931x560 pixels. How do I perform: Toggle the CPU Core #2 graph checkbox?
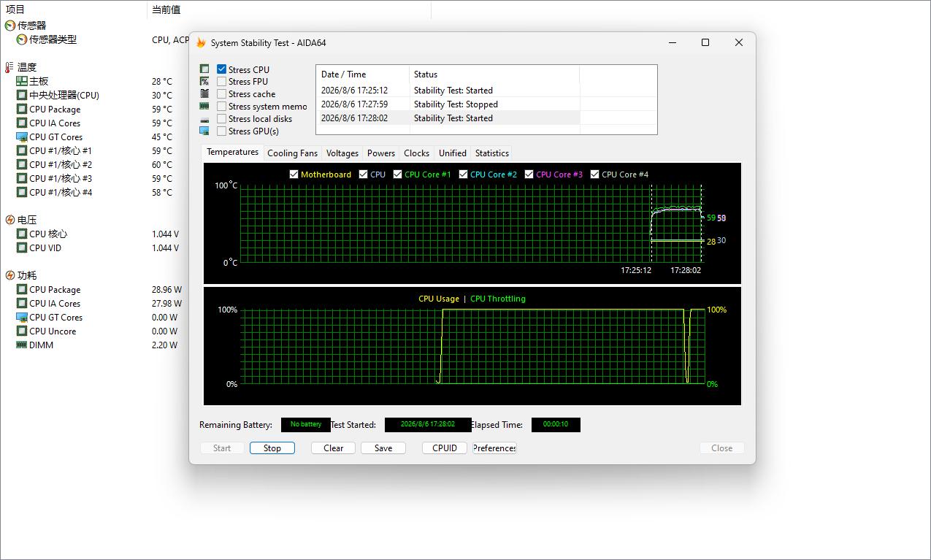coord(463,174)
